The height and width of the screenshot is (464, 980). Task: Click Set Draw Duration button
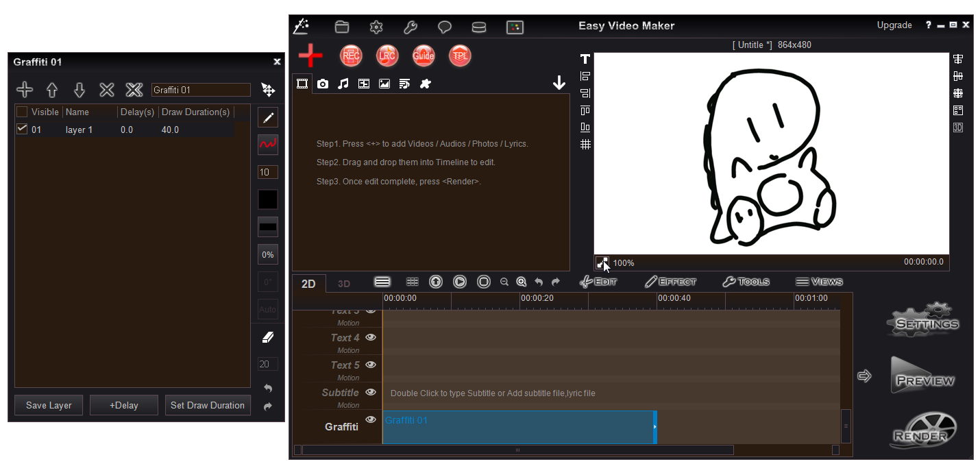click(208, 405)
